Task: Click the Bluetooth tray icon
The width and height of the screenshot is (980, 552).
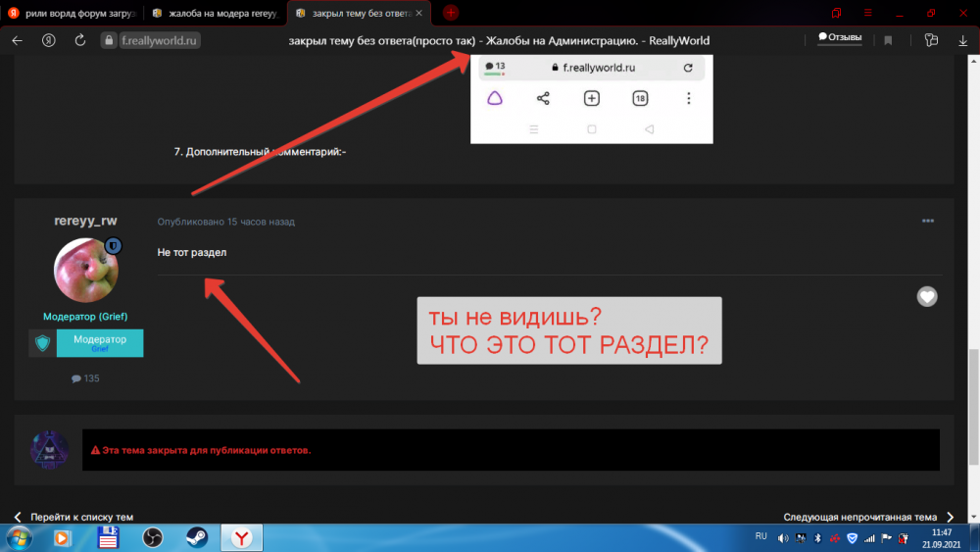Action: coord(817,538)
